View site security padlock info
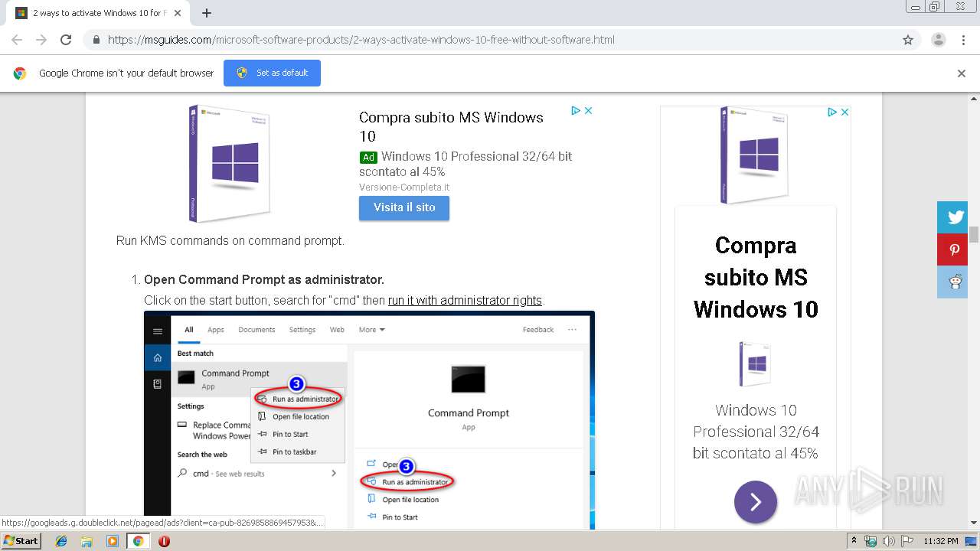Image resolution: width=980 pixels, height=551 pixels. coord(96,40)
